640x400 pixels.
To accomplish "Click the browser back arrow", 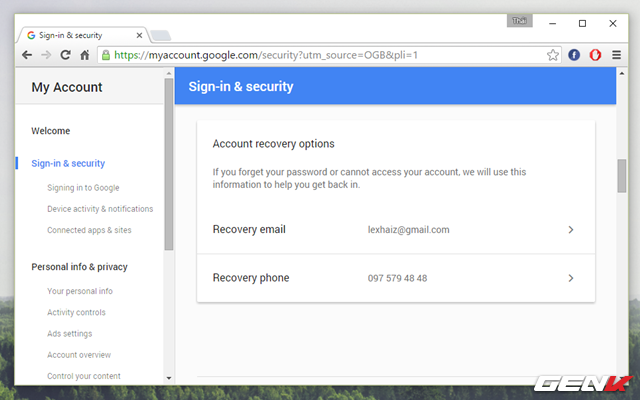I will click(x=27, y=55).
